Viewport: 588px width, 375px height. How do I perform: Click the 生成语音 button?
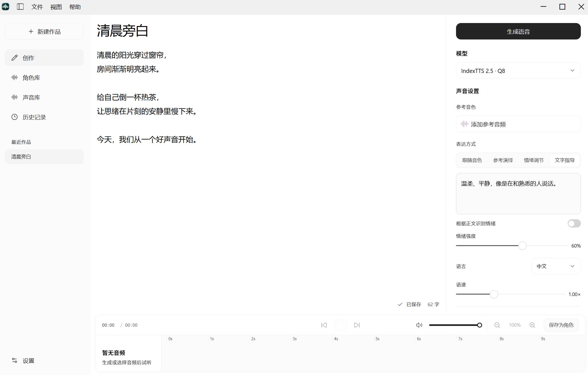[x=518, y=31]
